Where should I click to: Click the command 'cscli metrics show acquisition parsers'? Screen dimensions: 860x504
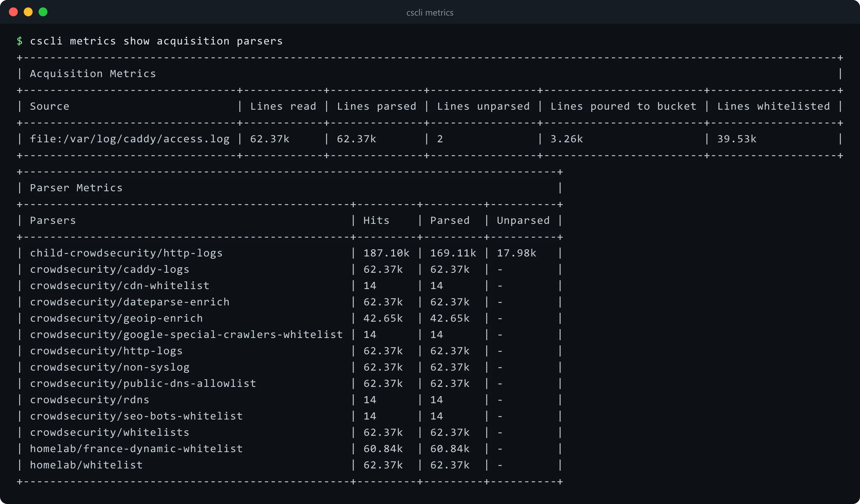[156, 41]
